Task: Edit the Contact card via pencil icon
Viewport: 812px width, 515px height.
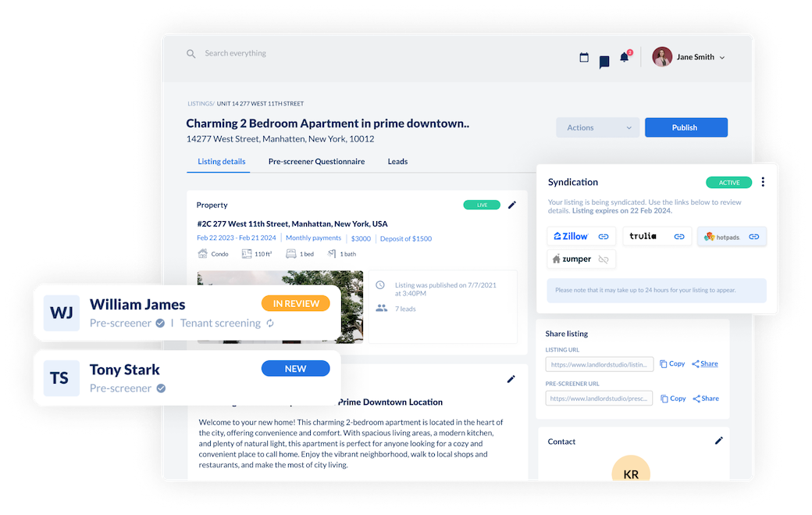Action: pyautogui.click(x=719, y=440)
